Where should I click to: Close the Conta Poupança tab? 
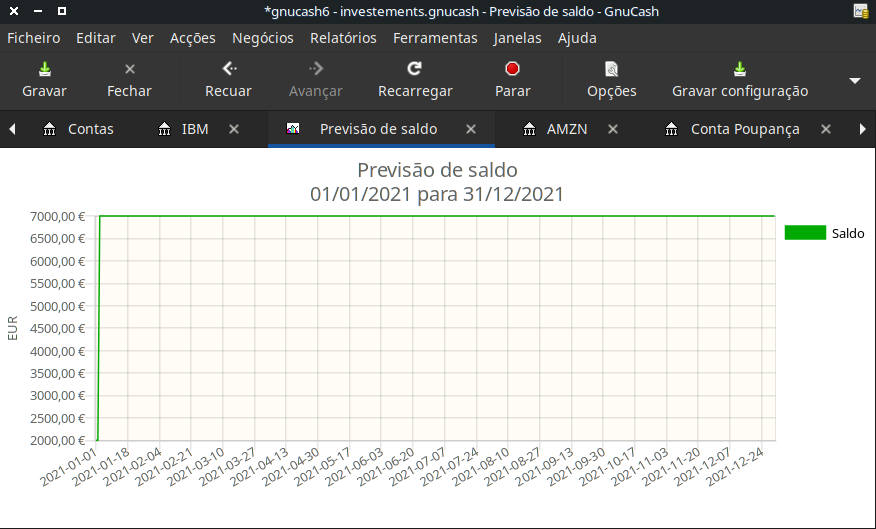click(826, 129)
